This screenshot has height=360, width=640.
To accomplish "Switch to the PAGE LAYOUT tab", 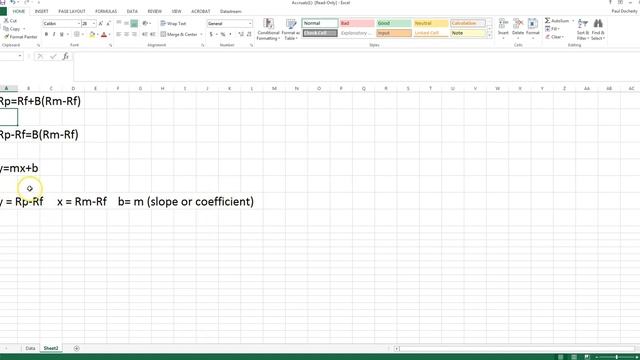I will coord(72,11).
